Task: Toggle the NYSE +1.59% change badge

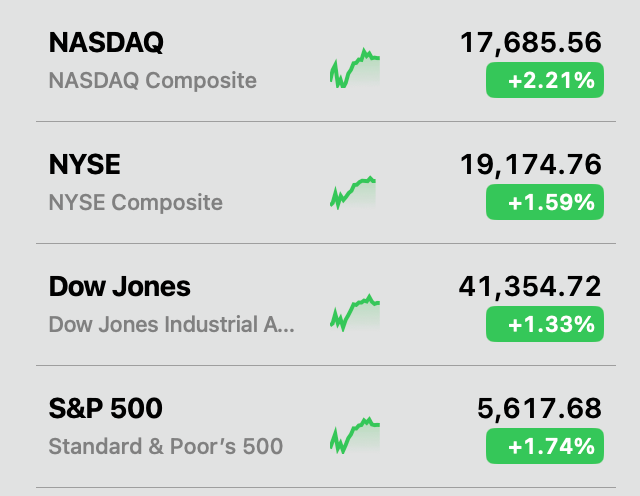Action: click(544, 203)
